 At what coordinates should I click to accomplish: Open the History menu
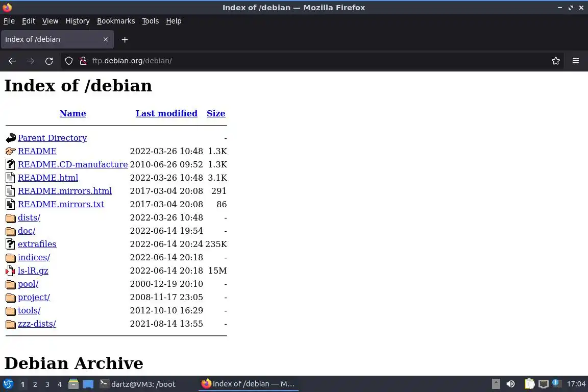click(x=78, y=21)
